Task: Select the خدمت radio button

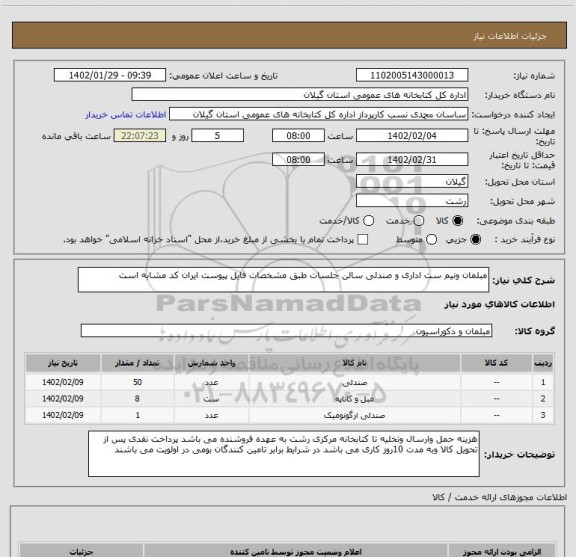Action: pyautogui.click(x=418, y=221)
